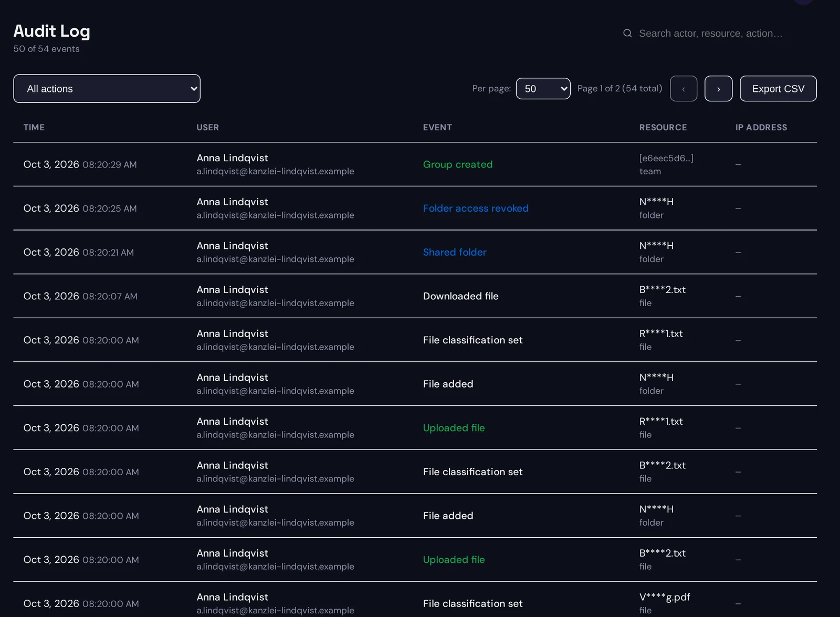Click the 08:20:29 AM timestamp
This screenshot has width=840, height=617.
point(109,164)
